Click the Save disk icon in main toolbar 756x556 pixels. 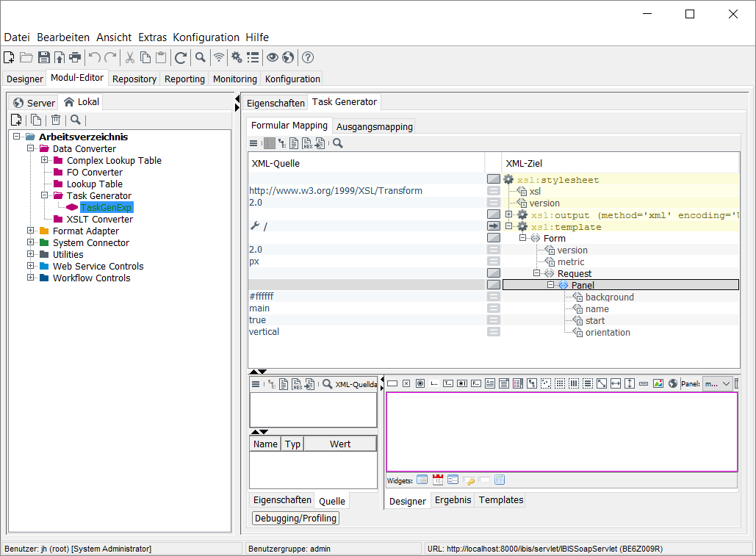[x=43, y=57]
